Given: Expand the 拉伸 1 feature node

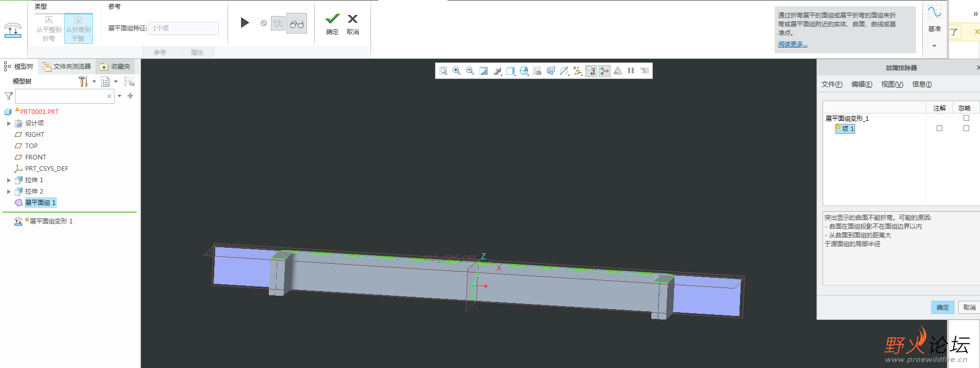Looking at the screenshot, I should (x=9, y=180).
